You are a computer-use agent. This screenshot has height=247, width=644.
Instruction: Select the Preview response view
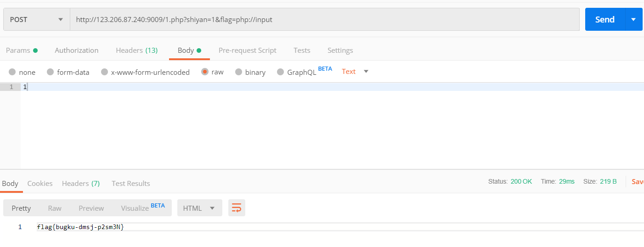[91, 208]
